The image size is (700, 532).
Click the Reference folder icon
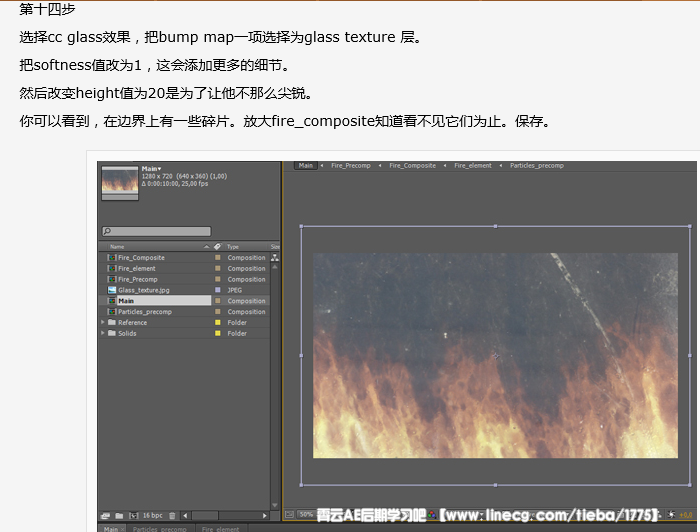point(112,322)
